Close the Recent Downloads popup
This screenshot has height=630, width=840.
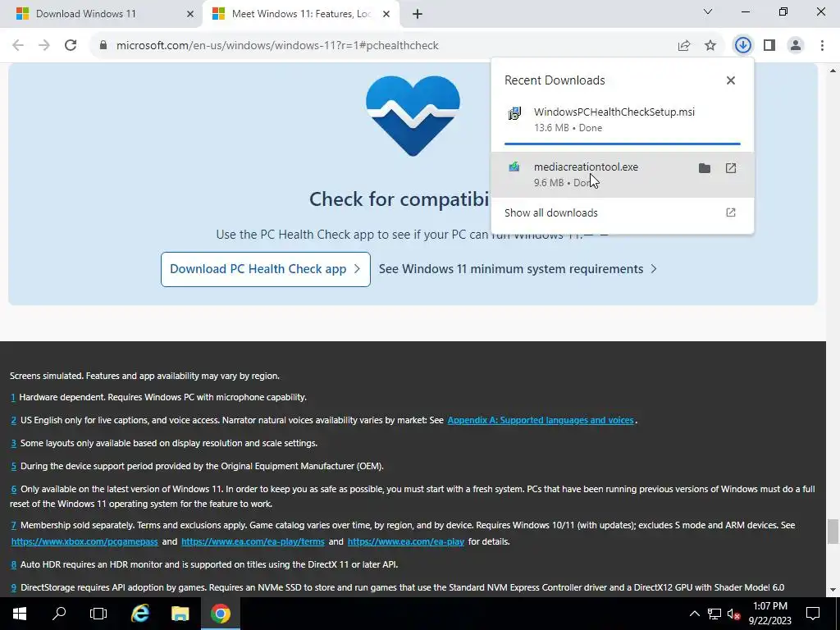coord(731,80)
